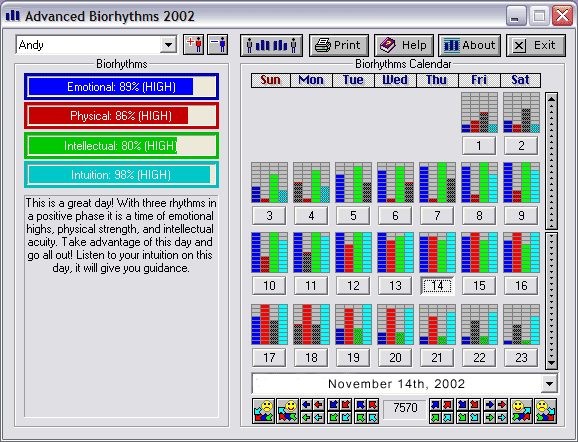Click the bar chart above day 5
Image resolution: width=578 pixels, height=442 pixels.
click(353, 182)
